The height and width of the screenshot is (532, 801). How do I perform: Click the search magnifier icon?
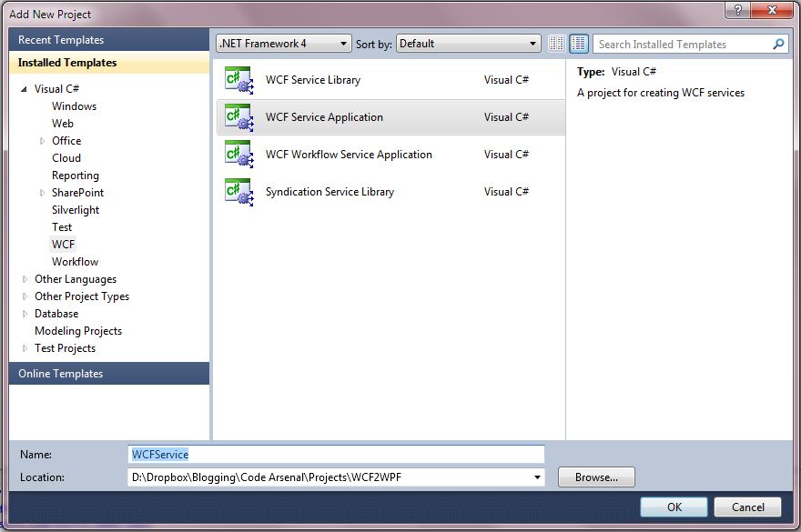(778, 45)
